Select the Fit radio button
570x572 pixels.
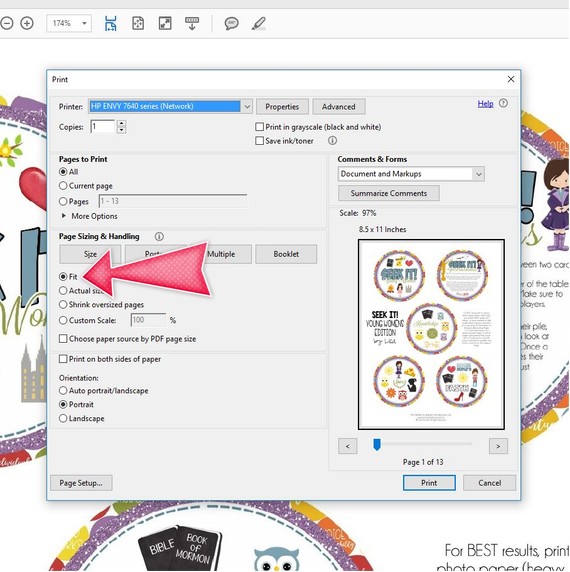63,277
